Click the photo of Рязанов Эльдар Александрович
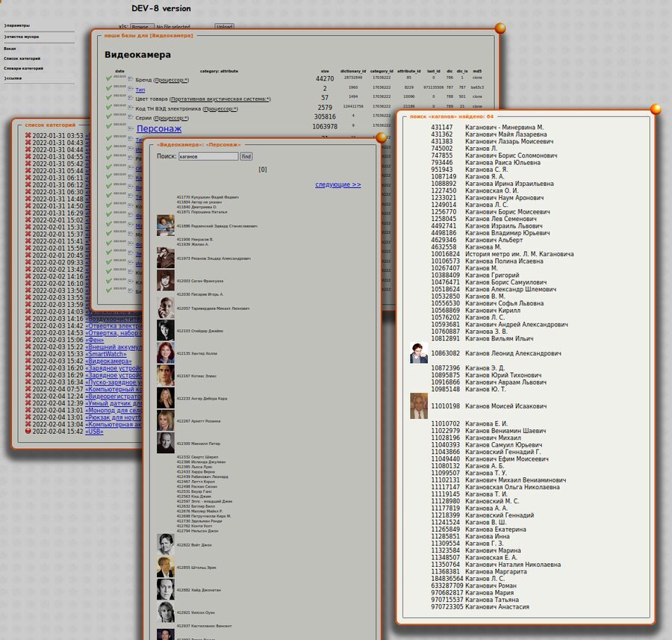672x640 pixels. (166, 258)
